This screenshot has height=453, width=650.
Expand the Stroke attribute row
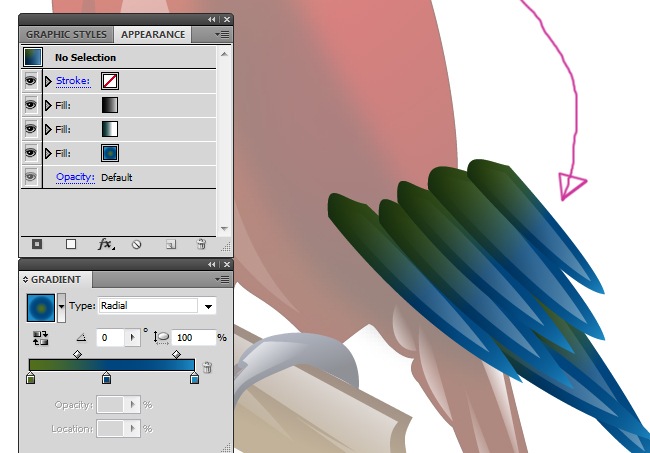click(48, 81)
